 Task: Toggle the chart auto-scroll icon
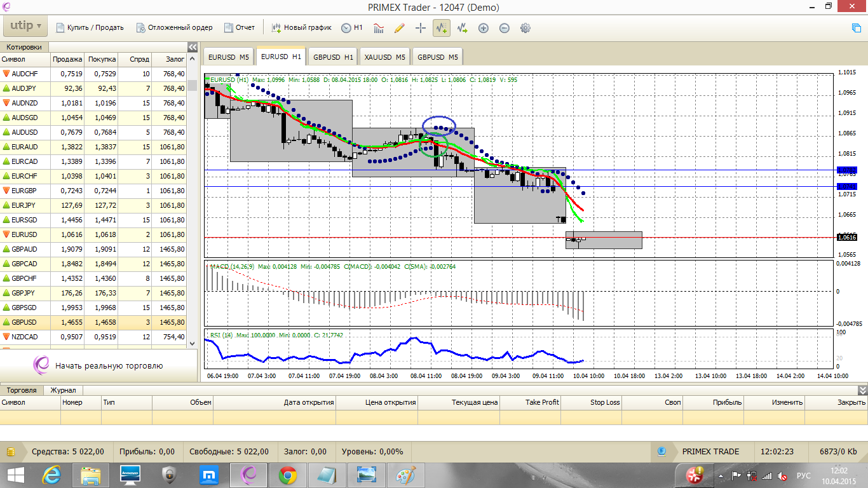pos(441,28)
